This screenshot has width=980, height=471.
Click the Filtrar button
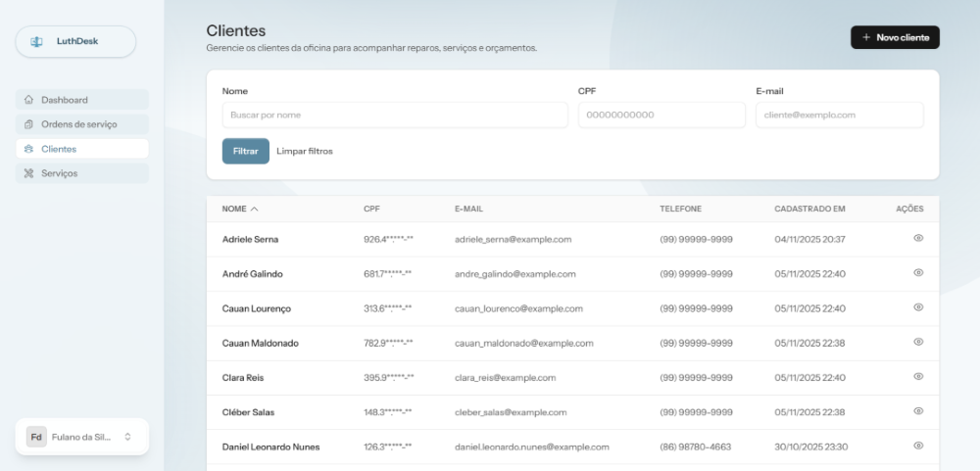245,152
